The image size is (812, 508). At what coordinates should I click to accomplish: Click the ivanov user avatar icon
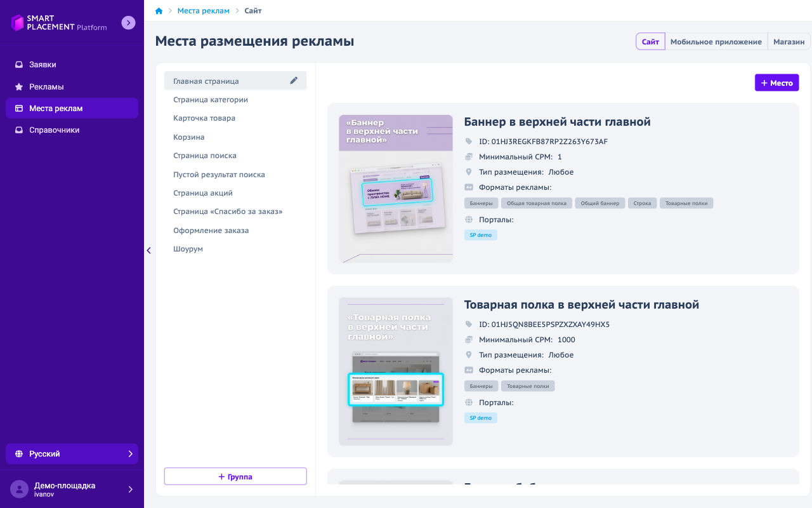tap(19, 489)
